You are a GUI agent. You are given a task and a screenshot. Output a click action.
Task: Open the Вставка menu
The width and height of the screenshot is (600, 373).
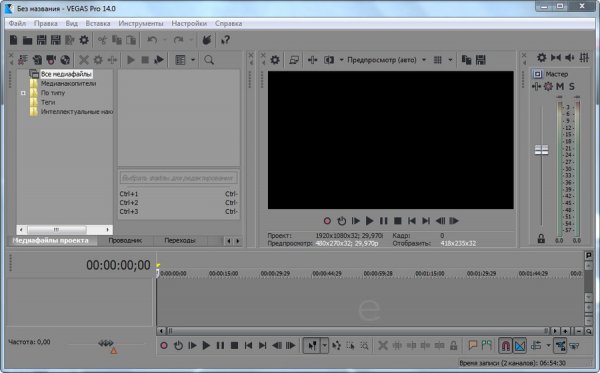click(98, 23)
